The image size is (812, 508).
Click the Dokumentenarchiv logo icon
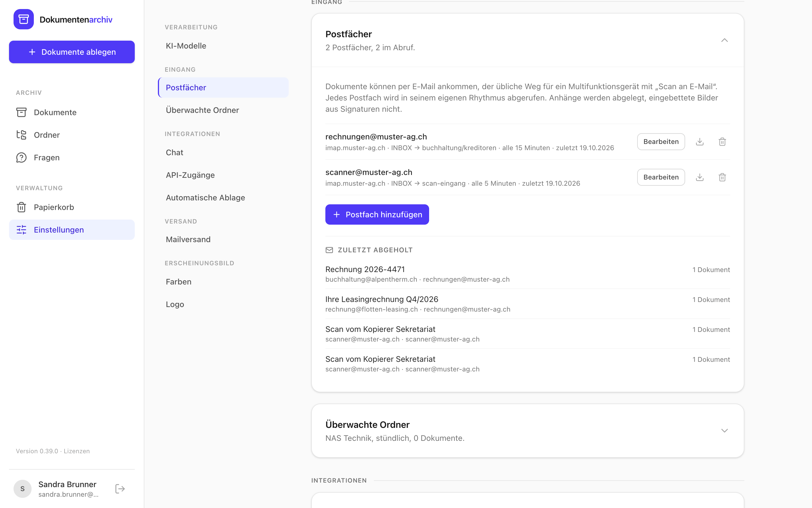[x=23, y=19]
